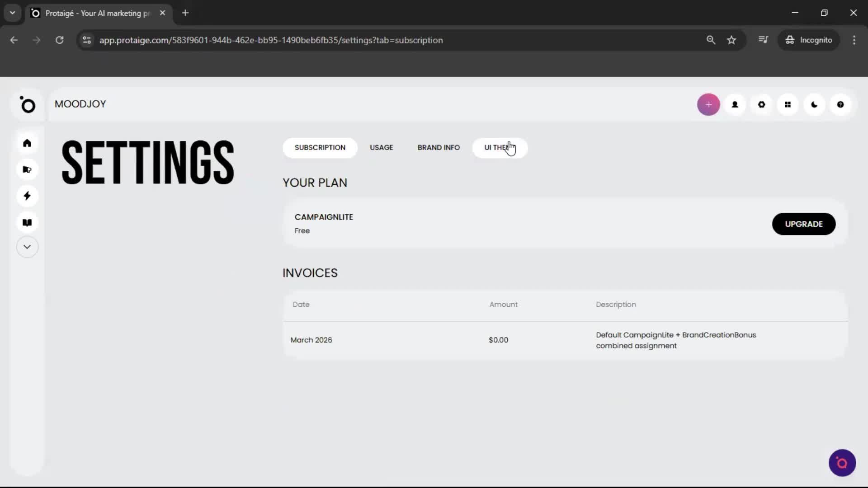Open the browser tab search dropdown
The width and height of the screenshot is (868, 488).
point(12,13)
